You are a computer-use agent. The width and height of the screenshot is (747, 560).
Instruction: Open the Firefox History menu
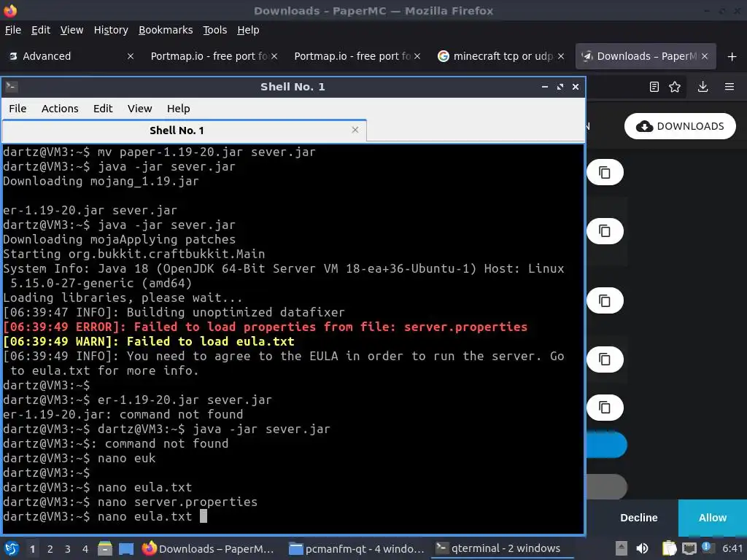pos(111,30)
